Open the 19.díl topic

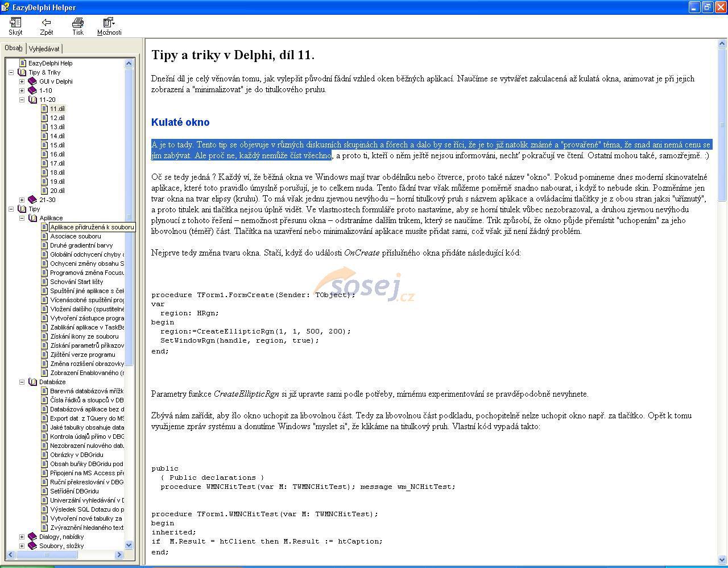pyautogui.click(x=57, y=182)
